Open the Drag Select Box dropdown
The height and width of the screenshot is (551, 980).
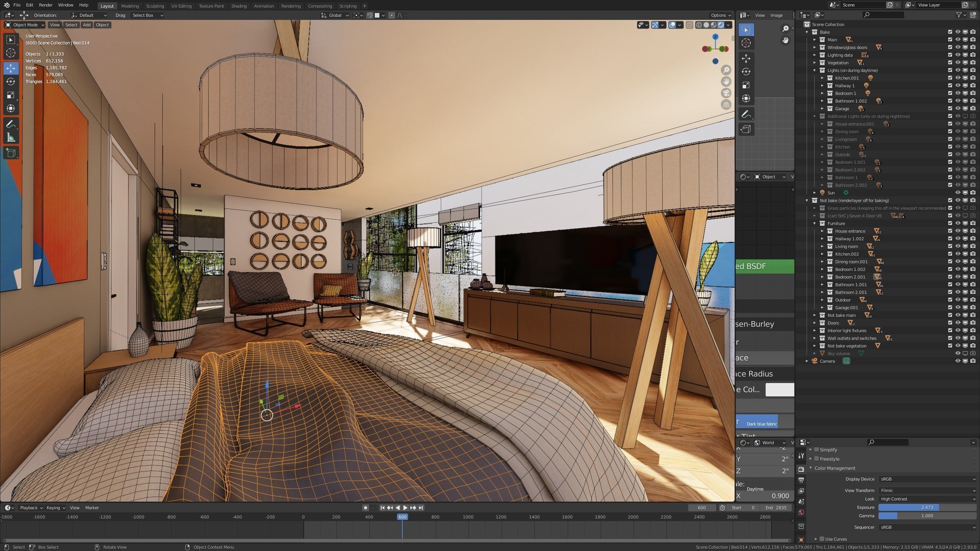coord(147,15)
